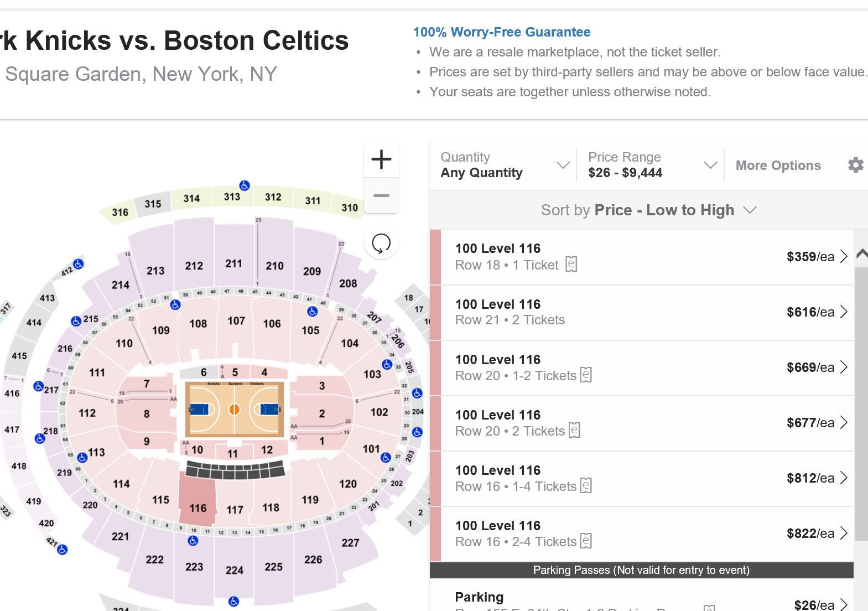Screen dimensions: 868x611
Task: Click the e-ticket icon on Row 18 listing
Action: pos(571,265)
